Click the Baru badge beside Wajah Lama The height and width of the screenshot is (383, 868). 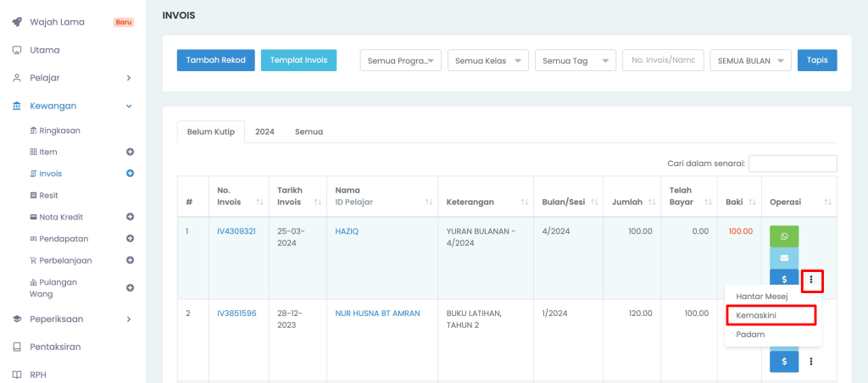[x=124, y=23]
